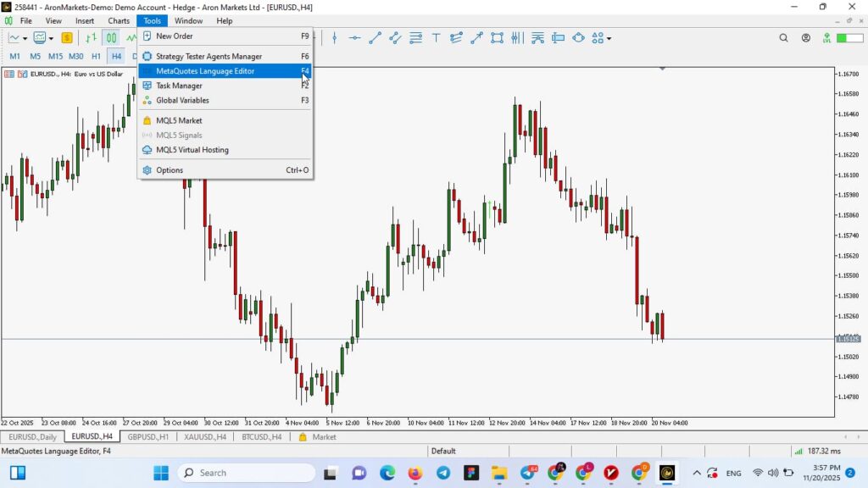
Task: Click the gold dollar trade icon
Action: (67, 38)
